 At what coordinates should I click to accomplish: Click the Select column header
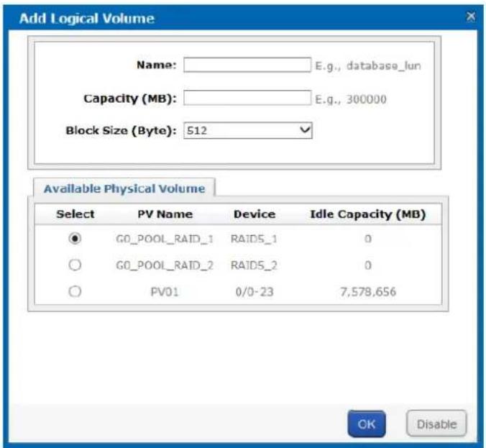click(x=75, y=214)
